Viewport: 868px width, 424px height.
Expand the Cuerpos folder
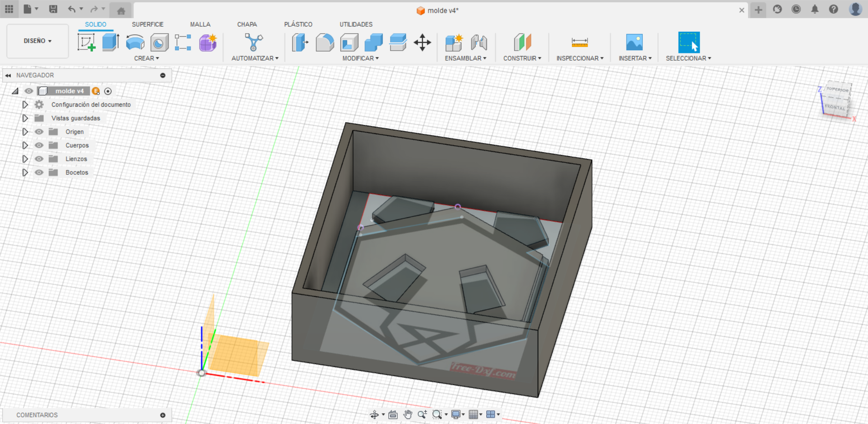[25, 145]
